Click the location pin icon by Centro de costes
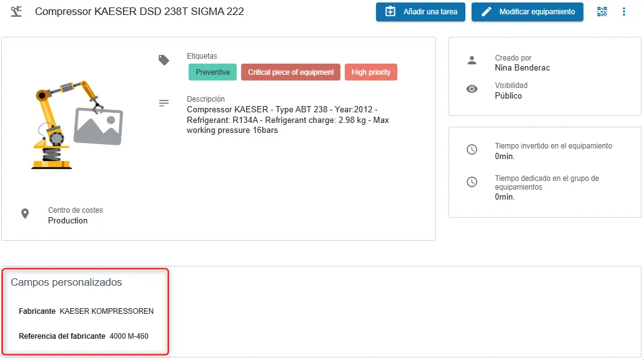The width and height of the screenshot is (644, 360). click(x=25, y=213)
